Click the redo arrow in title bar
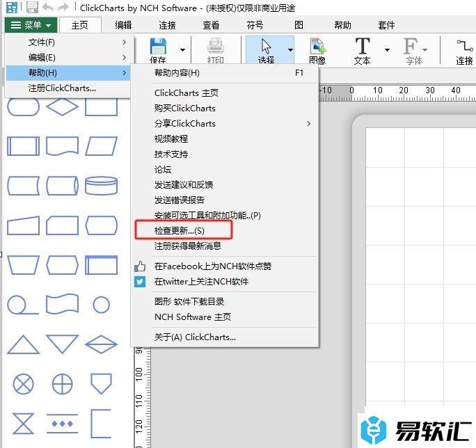This screenshot has height=448, width=476. [x=63, y=7]
